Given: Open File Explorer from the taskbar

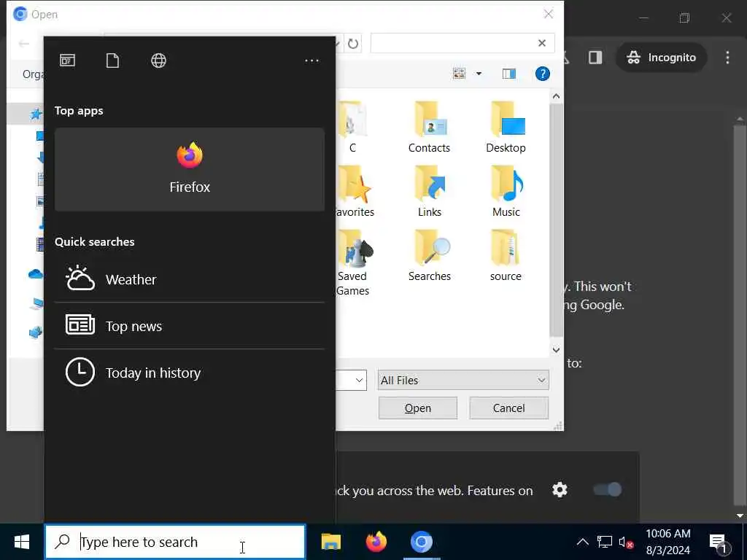Looking at the screenshot, I should point(330,542).
